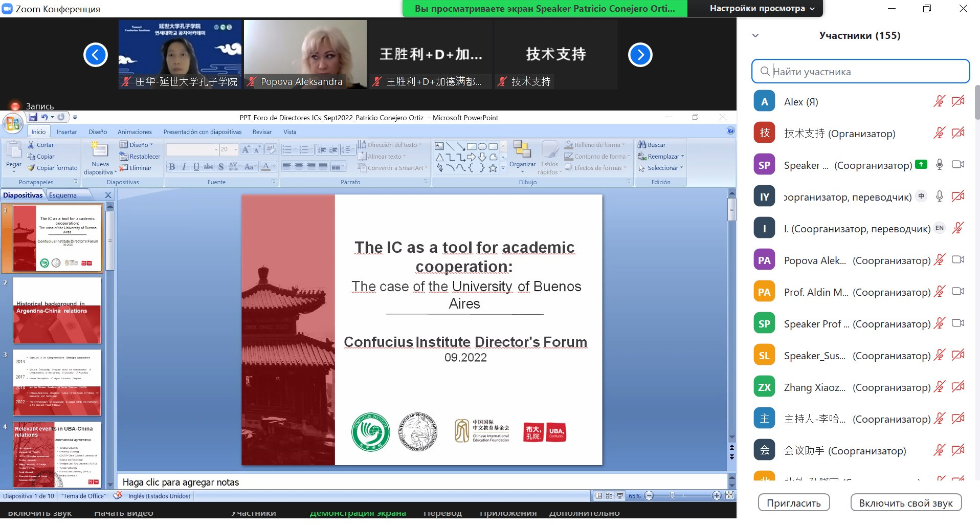
Task: Collapse the Участники panel with the chevron
Action: point(755,36)
